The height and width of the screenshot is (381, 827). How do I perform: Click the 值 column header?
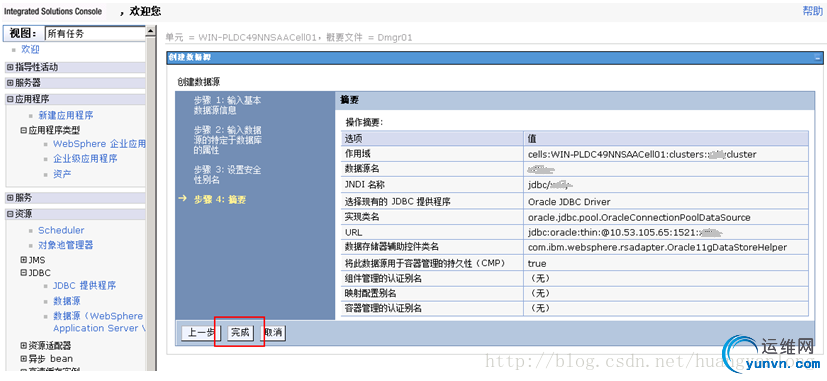coord(533,138)
